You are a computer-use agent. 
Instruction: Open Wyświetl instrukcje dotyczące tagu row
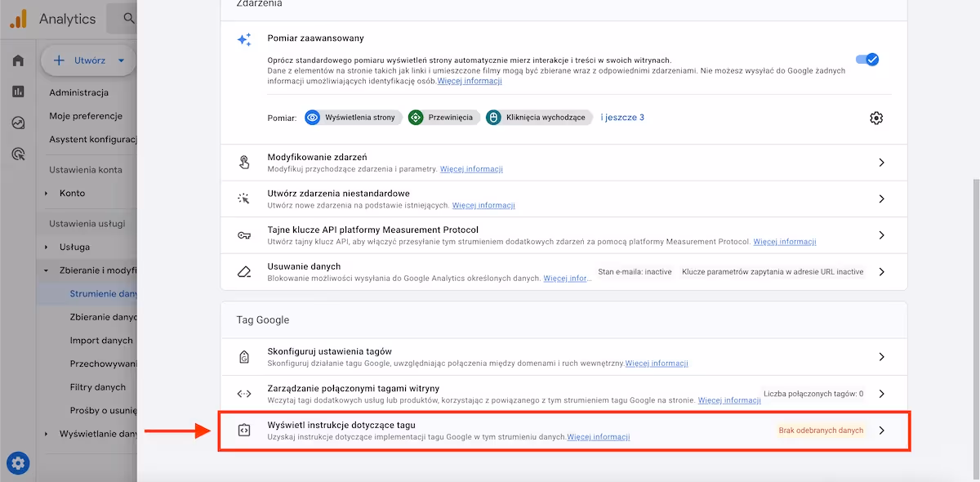tap(563, 431)
